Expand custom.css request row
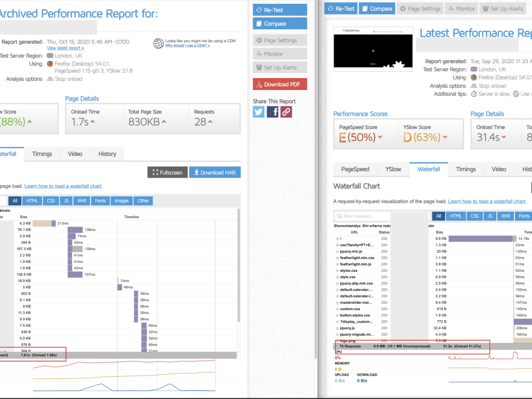The height and width of the screenshot is (399, 532). point(337,309)
